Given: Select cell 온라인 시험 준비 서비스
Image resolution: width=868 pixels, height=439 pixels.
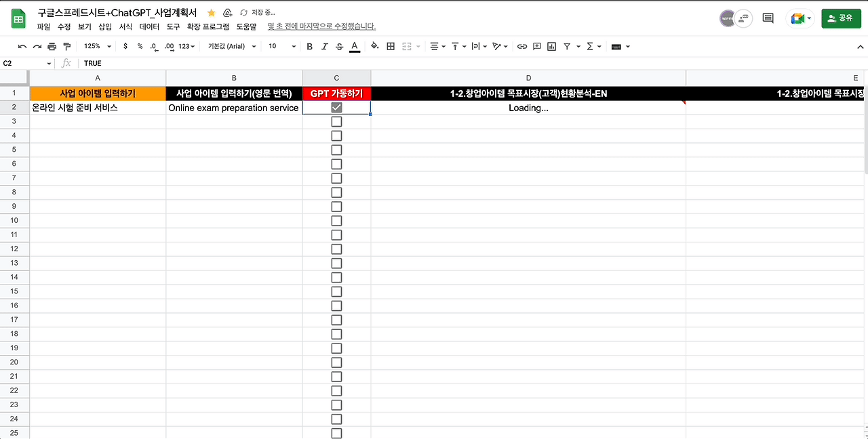Looking at the screenshot, I should [x=98, y=108].
